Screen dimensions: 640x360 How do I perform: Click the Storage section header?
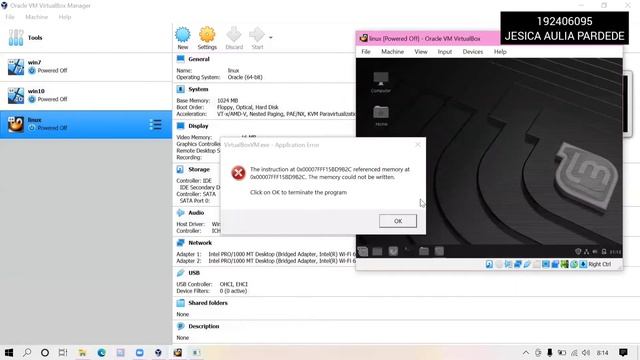199,169
